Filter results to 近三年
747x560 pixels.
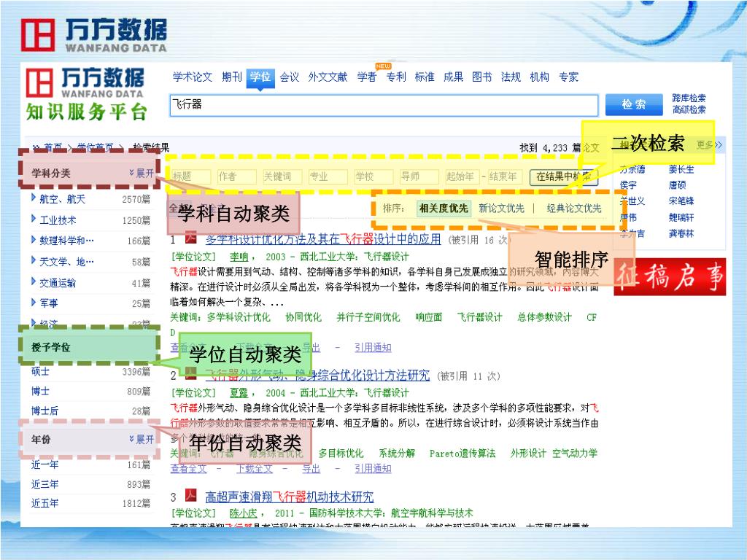coord(44,484)
